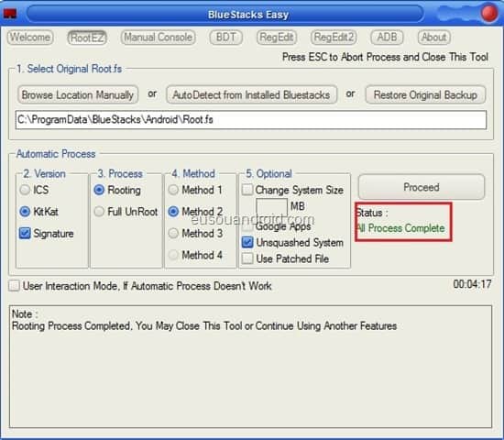The width and height of the screenshot is (504, 440).
Task: Go to the BDT tab
Action: coord(225,38)
